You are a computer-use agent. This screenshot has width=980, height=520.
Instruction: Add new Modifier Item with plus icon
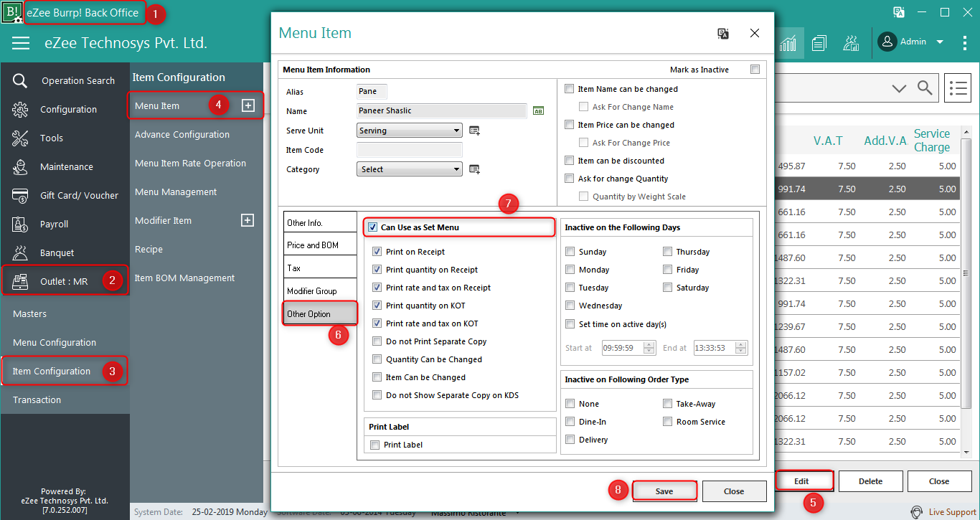point(248,220)
